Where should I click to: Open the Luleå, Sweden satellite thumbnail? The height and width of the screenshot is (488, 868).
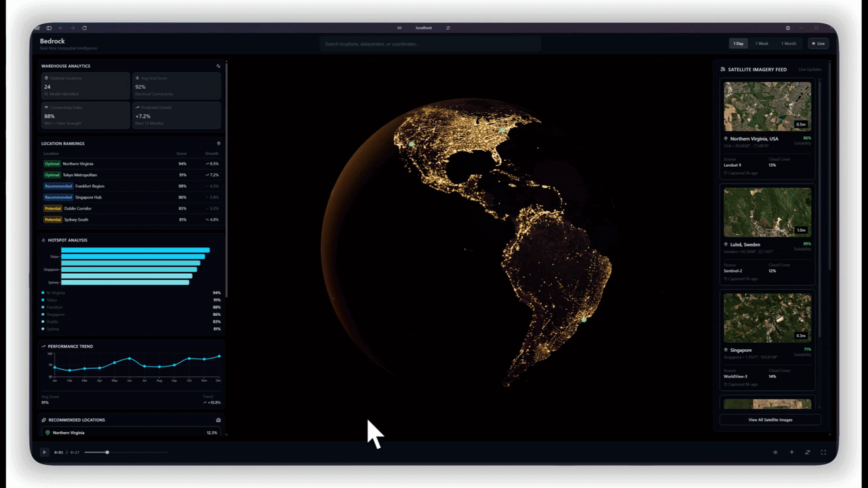(x=767, y=212)
